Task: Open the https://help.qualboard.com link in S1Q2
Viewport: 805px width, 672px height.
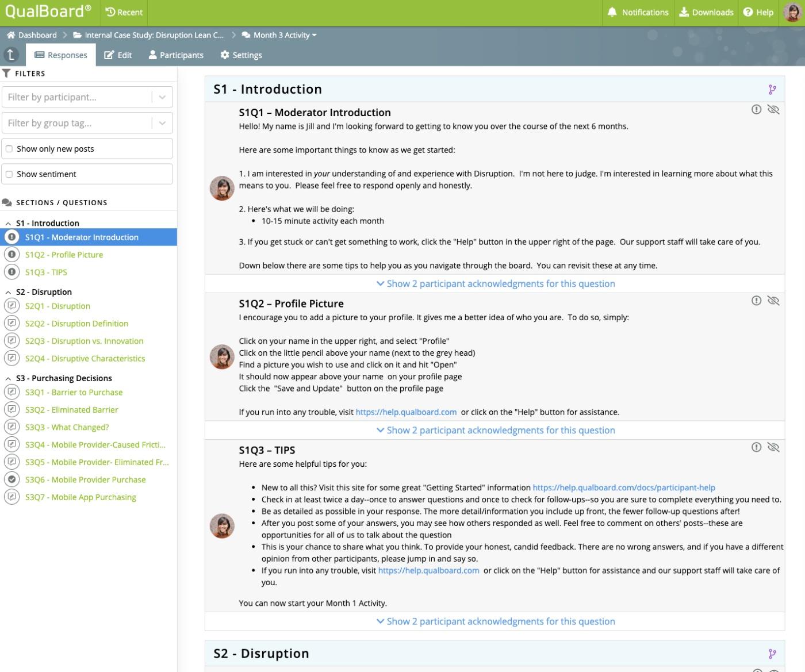Action: 406,412
